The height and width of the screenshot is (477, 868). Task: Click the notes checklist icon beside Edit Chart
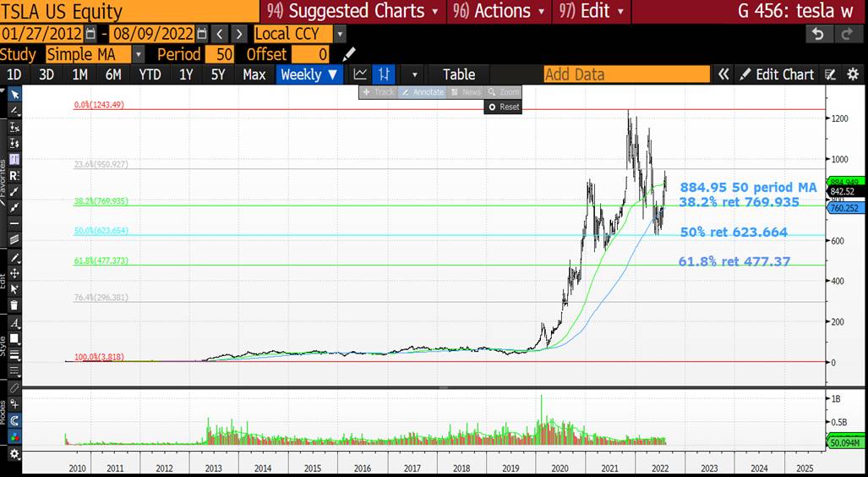click(x=830, y=74)
